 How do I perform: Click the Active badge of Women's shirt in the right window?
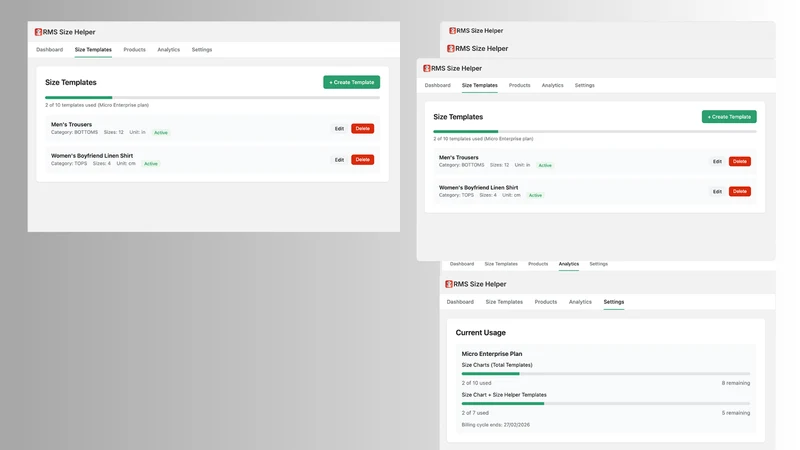(x=535, y=195)
